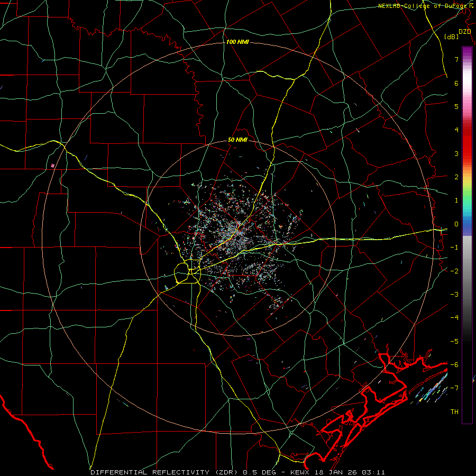The image size is (476, 476).
Task: Click the "50 NMI" range ring label
Action: 237,140
